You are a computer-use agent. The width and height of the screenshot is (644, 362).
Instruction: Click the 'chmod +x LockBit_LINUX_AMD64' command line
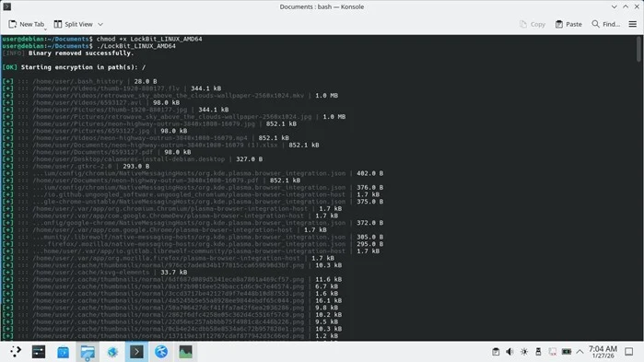[102, 39]
